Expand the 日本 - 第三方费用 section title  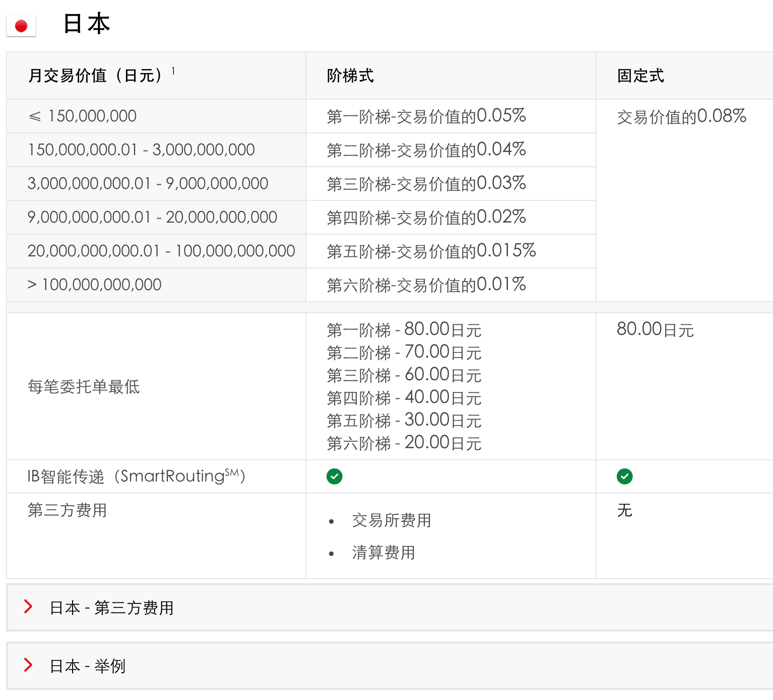point(111,608)
